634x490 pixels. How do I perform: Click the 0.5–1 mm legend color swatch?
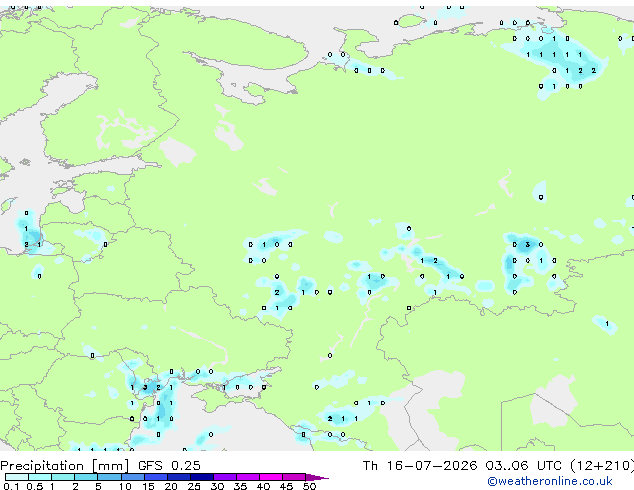(40, 477)
